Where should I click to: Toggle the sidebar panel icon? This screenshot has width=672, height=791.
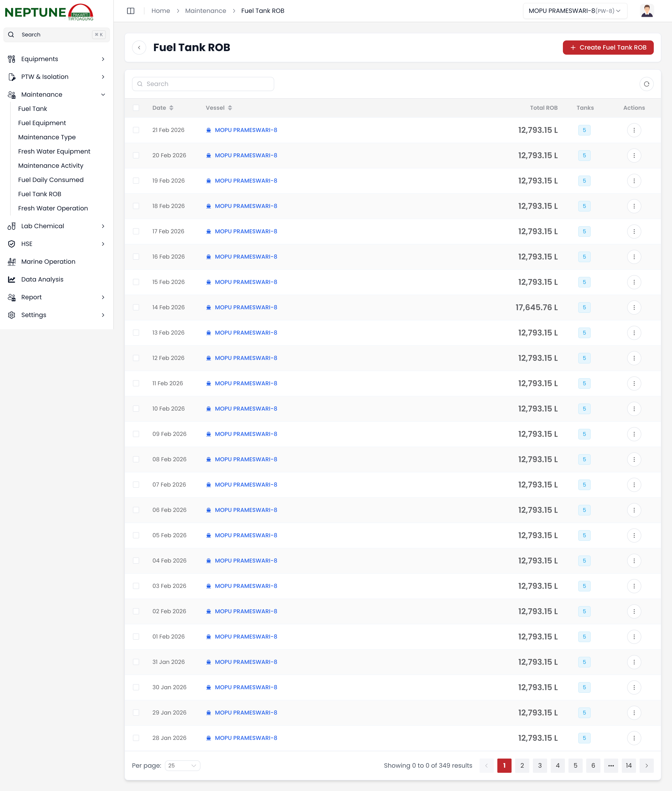tap(131, 11)
